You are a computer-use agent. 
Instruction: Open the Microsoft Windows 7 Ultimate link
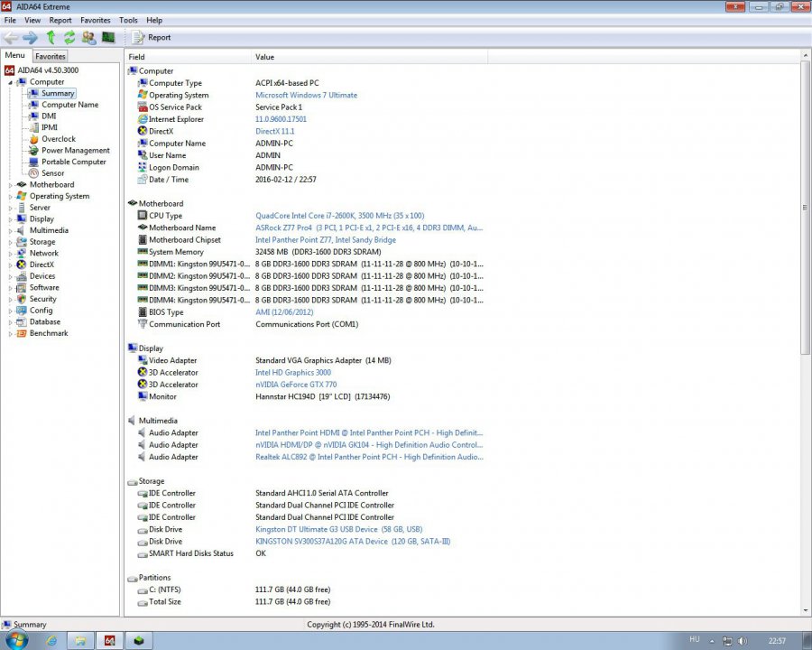click(306, 95)
